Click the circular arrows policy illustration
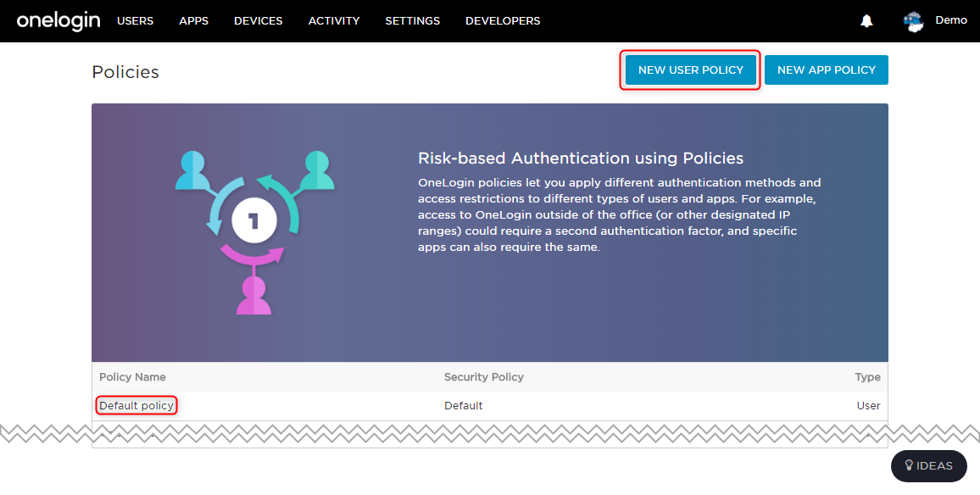 pyautogui.click(x=253, y=220)
